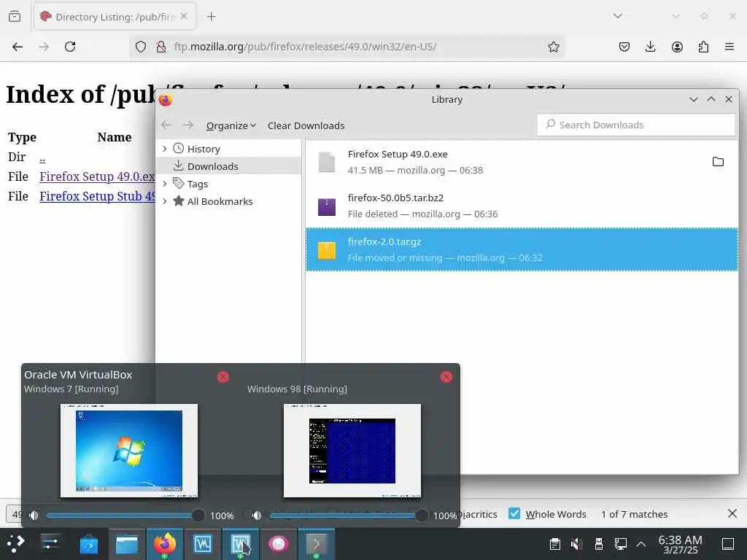Open the Discover store taskbar icon

(x=88, y=544)
